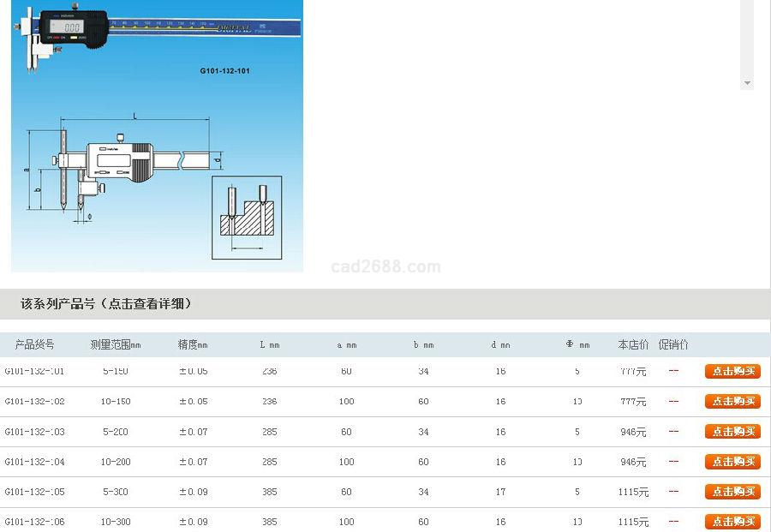Screen dimensions: 771x532
Task: Open product link G101-132-105
Action: [34, 492]
